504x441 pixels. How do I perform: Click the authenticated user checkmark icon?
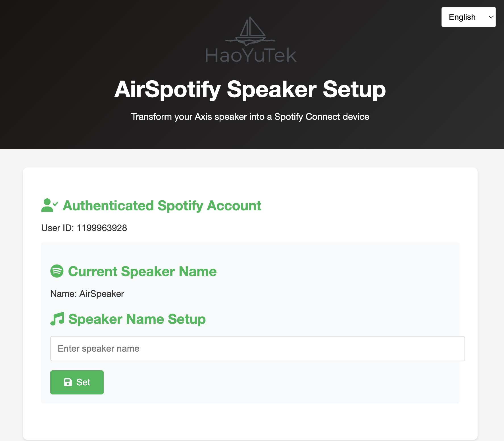click(x=49, y=205)
